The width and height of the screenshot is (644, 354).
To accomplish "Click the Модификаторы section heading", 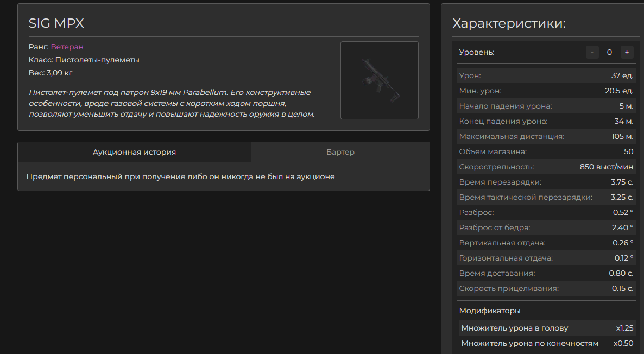I will (490, 311).
